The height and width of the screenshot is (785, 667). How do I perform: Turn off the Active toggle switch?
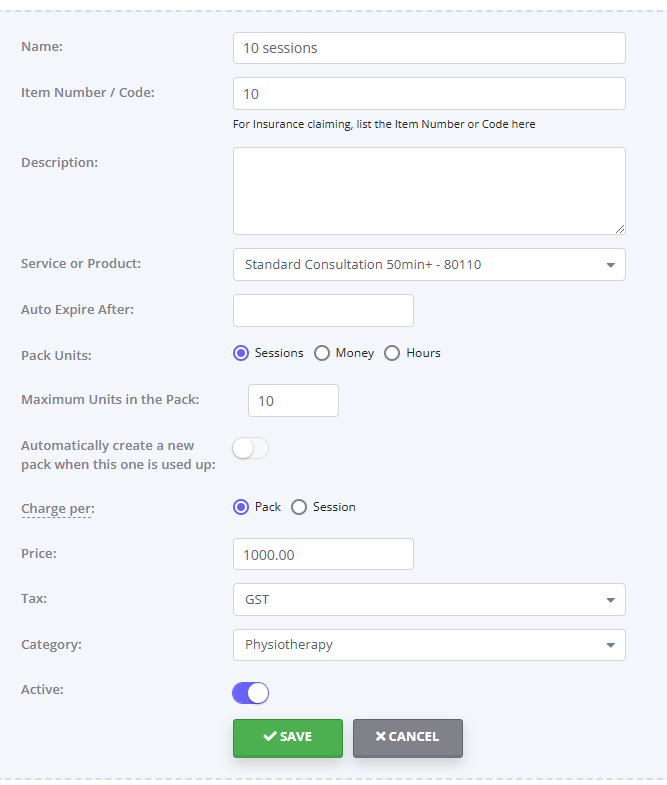click(250, 693)
